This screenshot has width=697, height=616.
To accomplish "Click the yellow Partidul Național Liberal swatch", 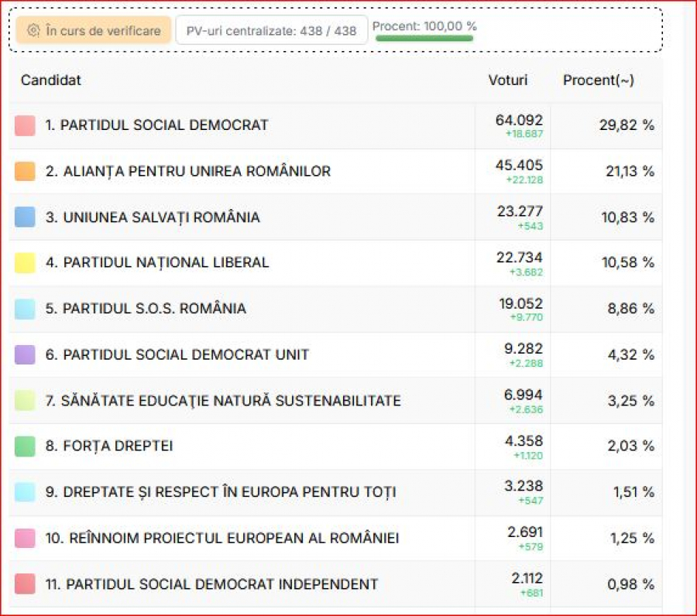I will click(x=25, y=262).
